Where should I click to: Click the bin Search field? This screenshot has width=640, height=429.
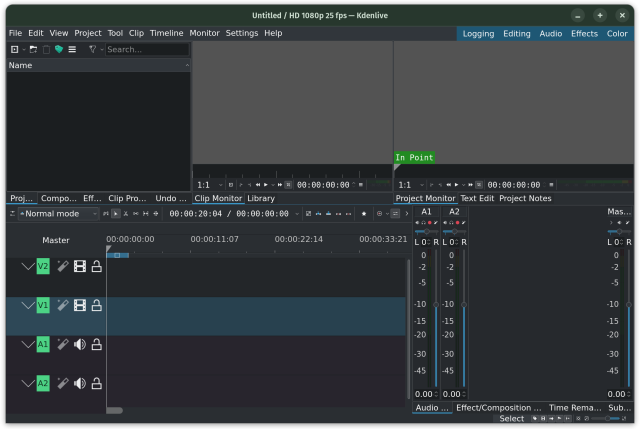pos(145,49)
